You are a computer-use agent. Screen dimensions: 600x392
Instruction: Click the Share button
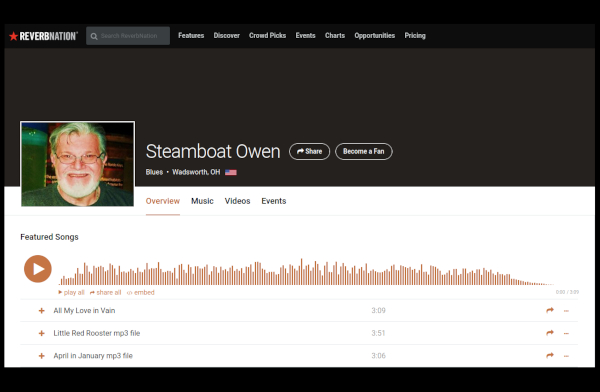309,152
